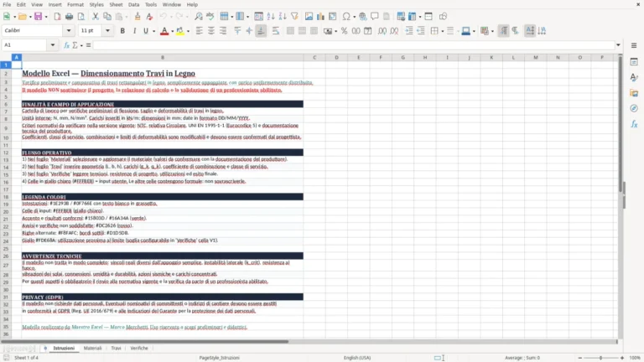Viewport: 644px width, 362px height.
Task: Toggle Underline formatting
Action: [x=146, y=31]
